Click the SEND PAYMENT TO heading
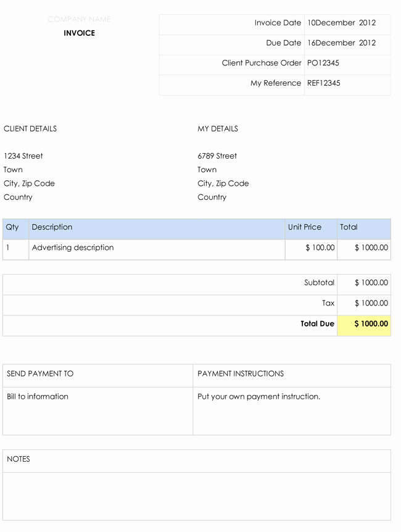The image size is (401, 532). point(40,373)
